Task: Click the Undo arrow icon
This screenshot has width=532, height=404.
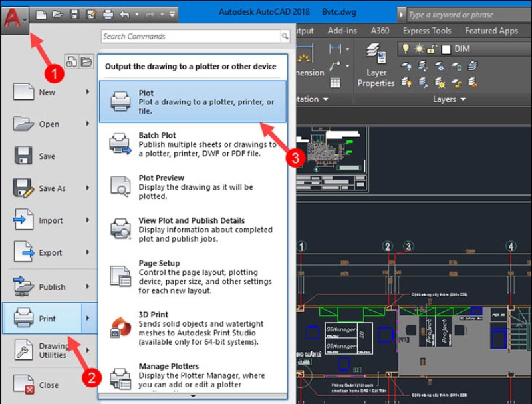Action: [x=124, y=13]
